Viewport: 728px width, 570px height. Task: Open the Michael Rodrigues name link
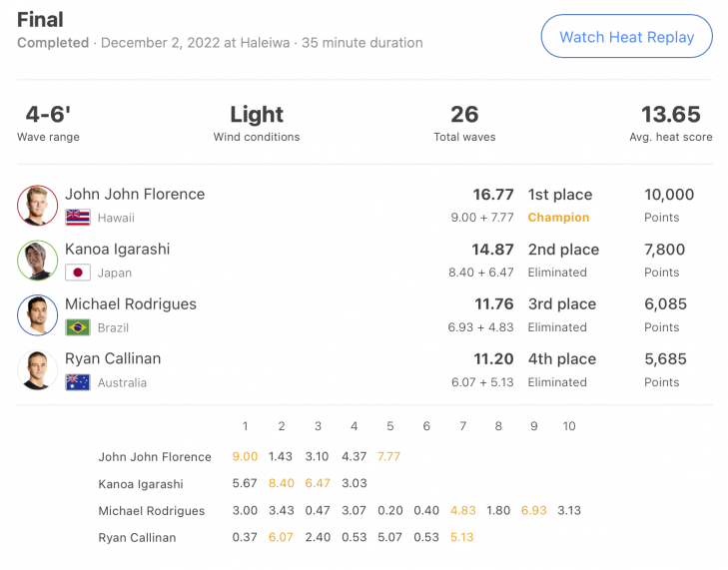131,304
